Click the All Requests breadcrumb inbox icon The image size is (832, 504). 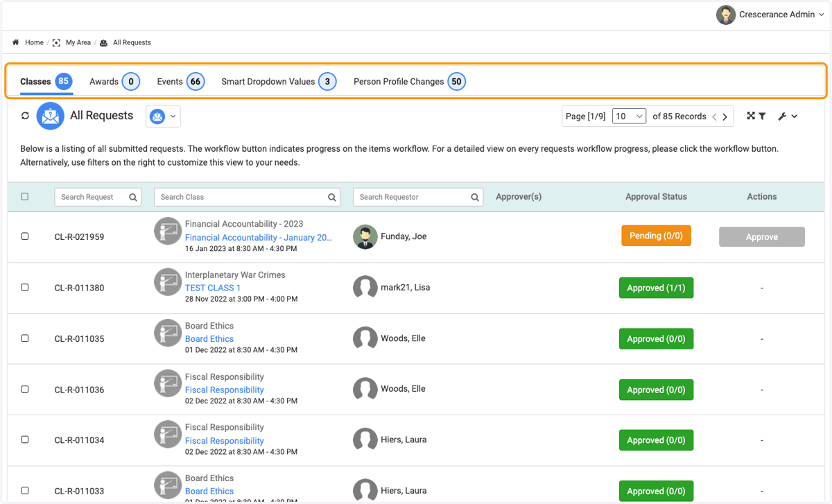pos(103,43)
